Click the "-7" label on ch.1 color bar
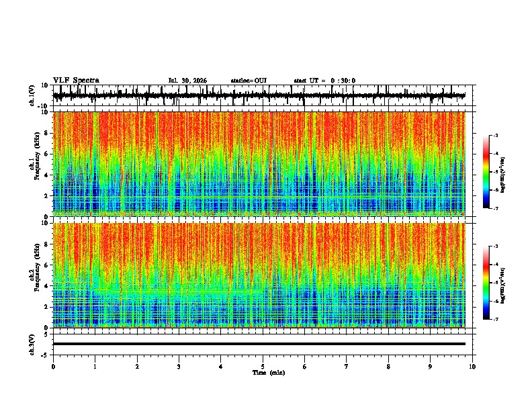This screenshot has width=532, height=411. tap(496, 208)
